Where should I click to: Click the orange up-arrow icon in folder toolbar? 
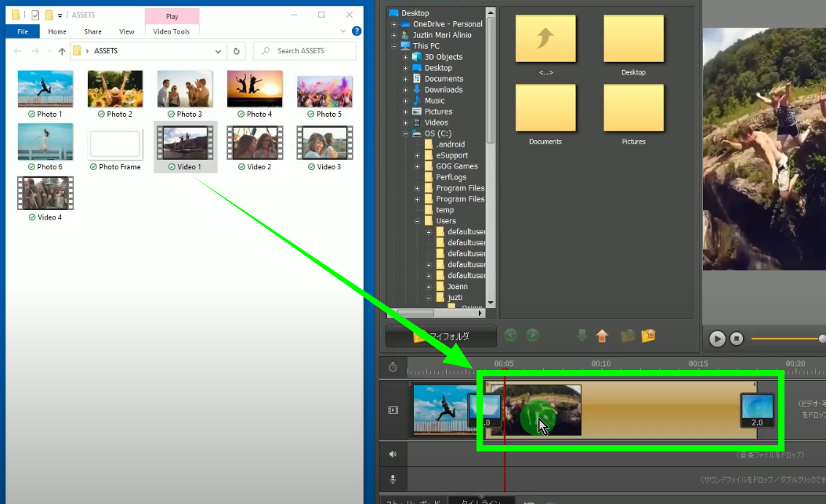(602, 335)
